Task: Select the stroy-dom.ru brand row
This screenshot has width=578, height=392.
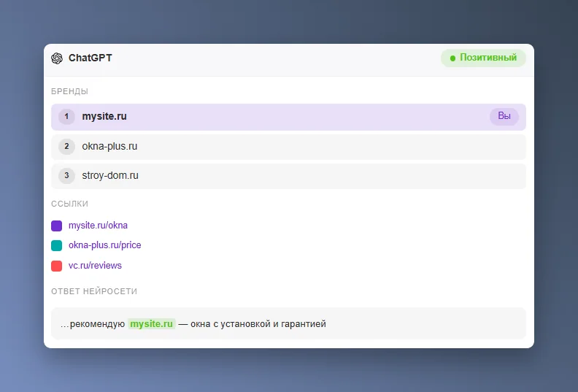Action: [x=288, y=176]
